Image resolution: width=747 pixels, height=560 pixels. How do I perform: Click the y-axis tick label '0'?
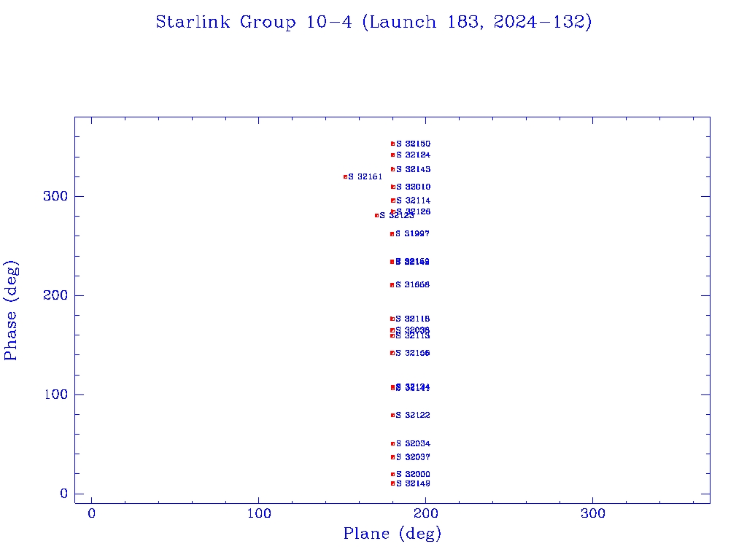coord(64,494)
